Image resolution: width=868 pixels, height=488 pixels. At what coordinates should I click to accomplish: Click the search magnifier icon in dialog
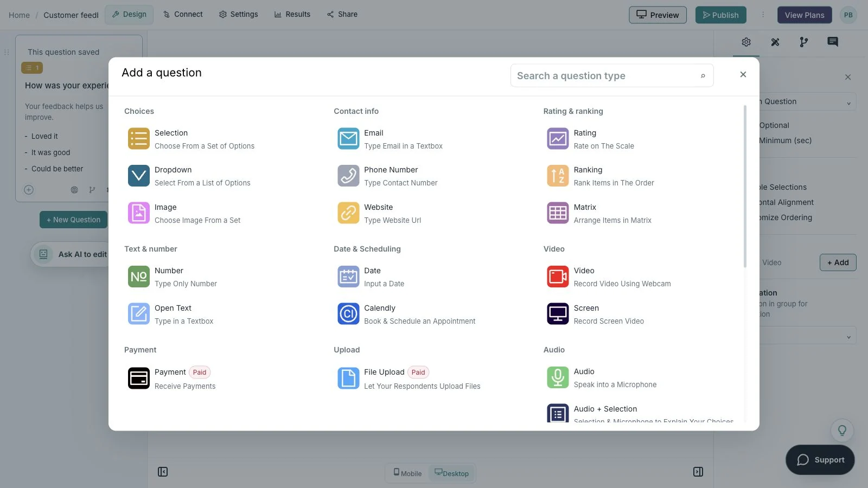coord(703,76)
